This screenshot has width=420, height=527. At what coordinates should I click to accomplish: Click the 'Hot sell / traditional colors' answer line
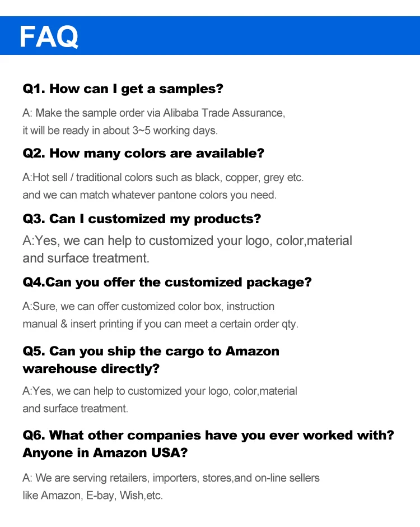(x=162, y=177)
